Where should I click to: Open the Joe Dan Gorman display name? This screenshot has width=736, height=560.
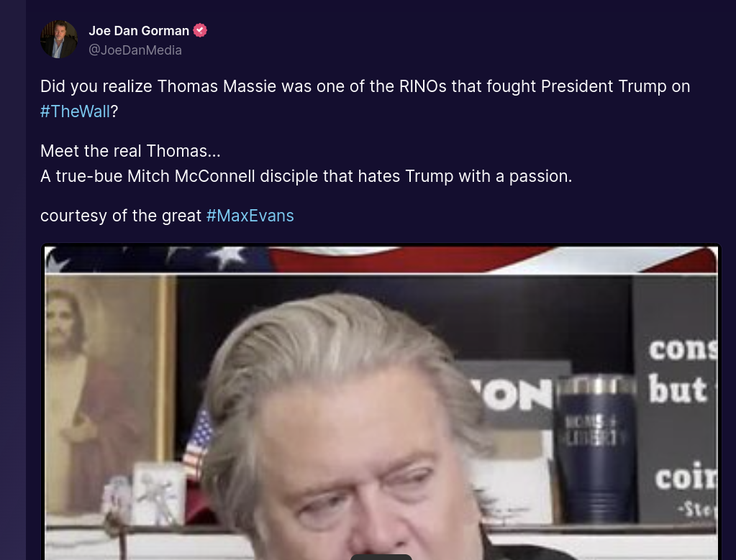pos(139,30)
